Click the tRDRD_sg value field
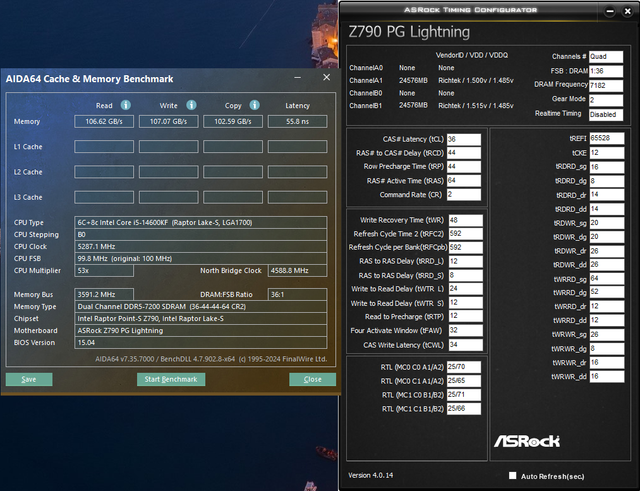The width and height of the screenshot is (640, 491). (x=607, y=167)
